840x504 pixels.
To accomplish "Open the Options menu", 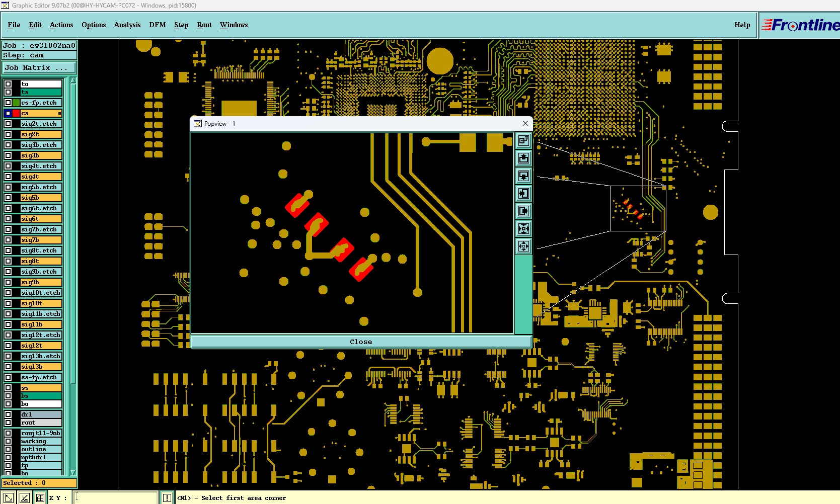I will pos(94,25).
